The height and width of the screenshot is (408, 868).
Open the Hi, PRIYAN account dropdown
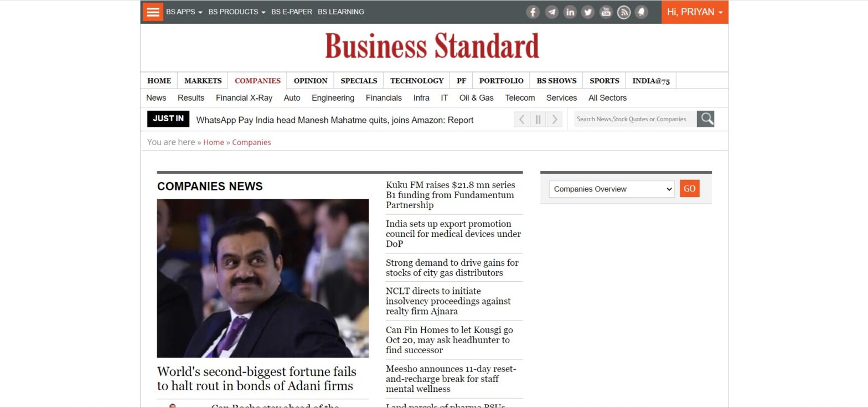tap(695, 12)
